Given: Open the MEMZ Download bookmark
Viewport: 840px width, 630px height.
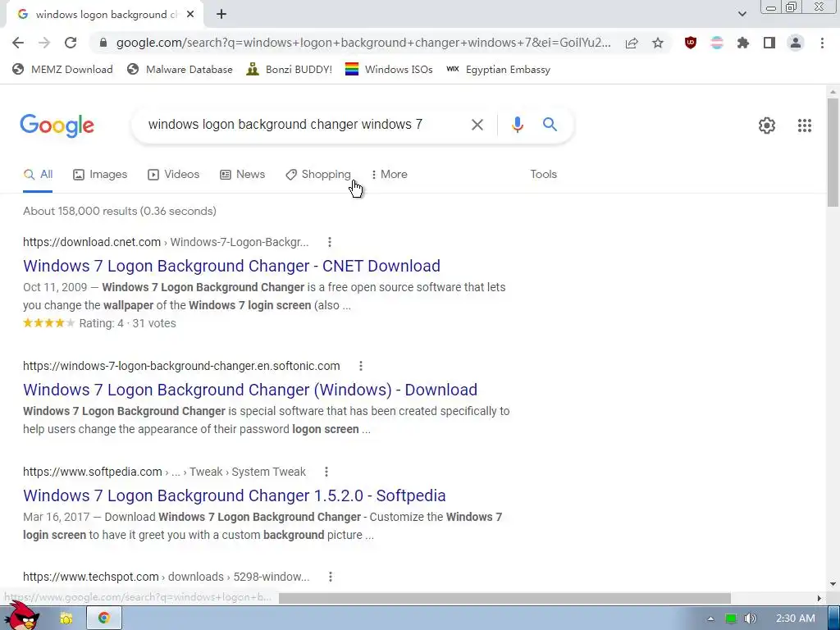Looking at the screenshot, I should (62, 69).
